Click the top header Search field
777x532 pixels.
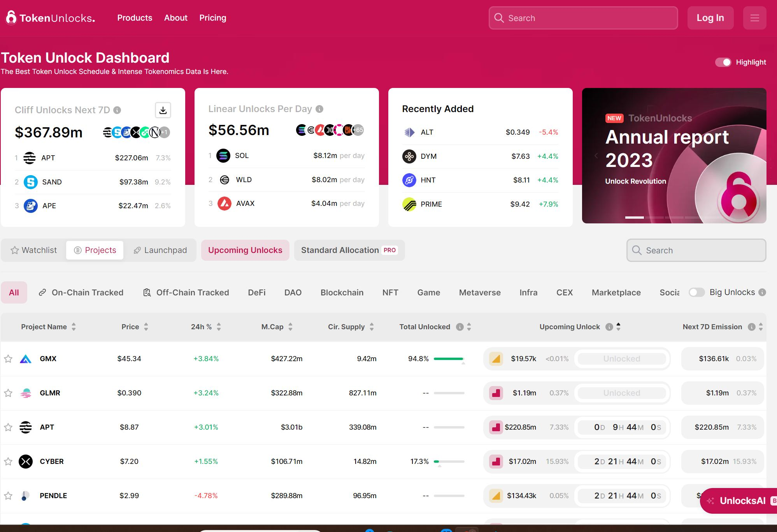coord(583,18)
